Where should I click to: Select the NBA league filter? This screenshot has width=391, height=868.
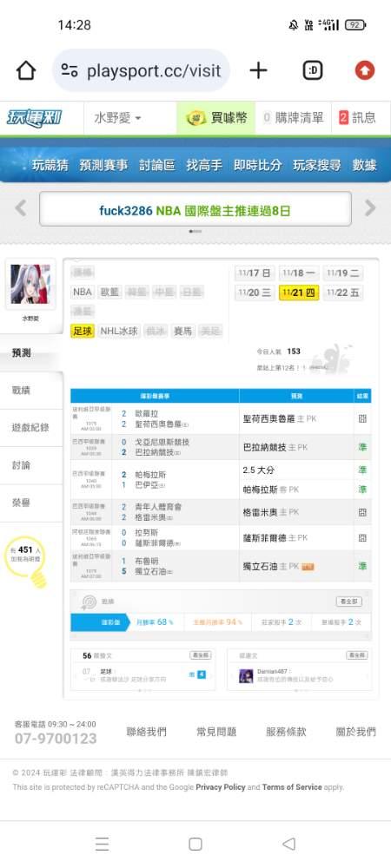tap(82, 292)
